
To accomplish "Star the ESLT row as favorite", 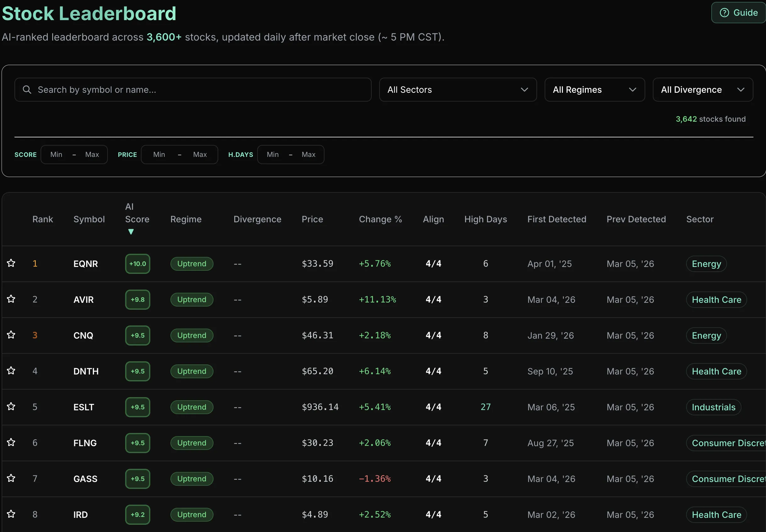I will click(11, 407).
